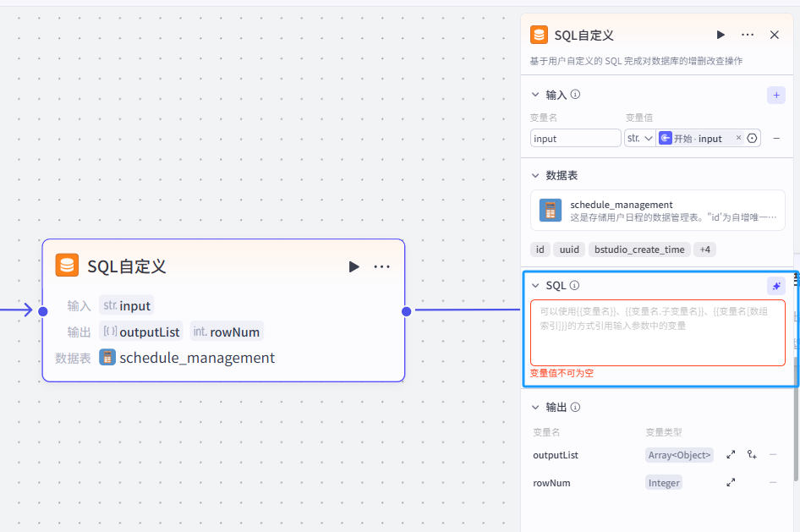Viewport: 800px width, 532px height.
Task: Run the SQL node from the panel header
Action: 721,35
